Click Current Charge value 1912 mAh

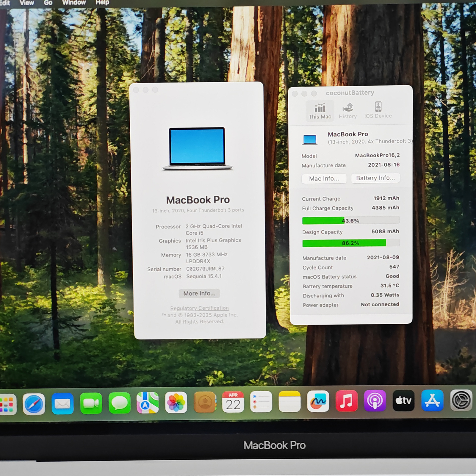click(386, 198)
